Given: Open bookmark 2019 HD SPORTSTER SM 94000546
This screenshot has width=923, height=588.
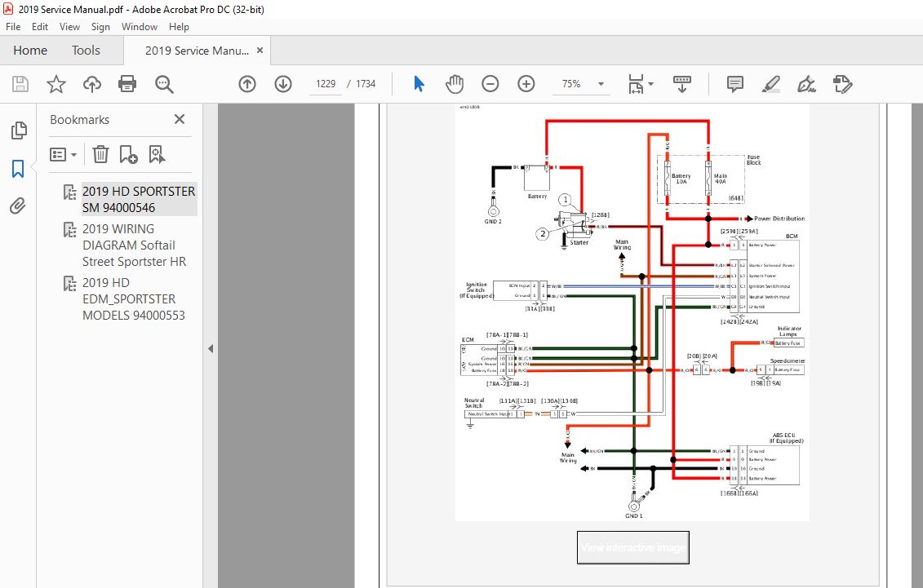Looking at the screenshot, I should (139, 199).
